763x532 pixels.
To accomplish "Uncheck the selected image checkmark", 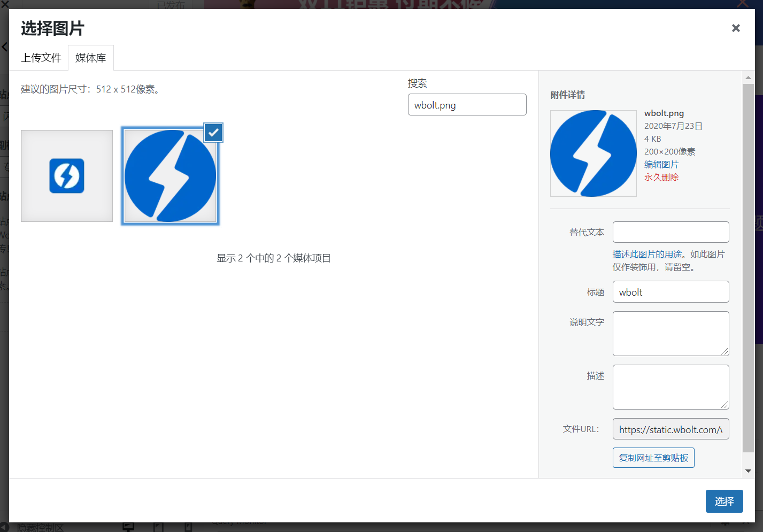I will point(213,133).
